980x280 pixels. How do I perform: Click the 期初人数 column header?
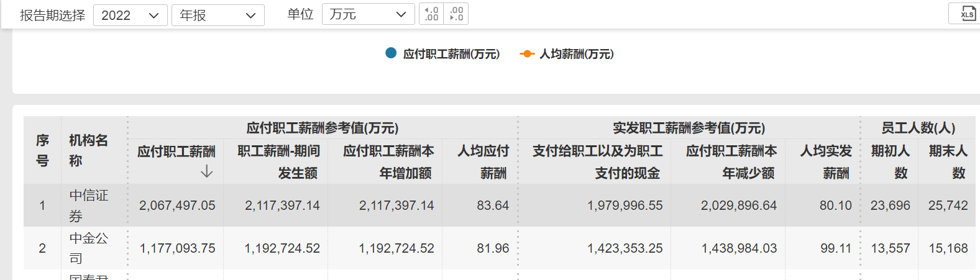891,161
